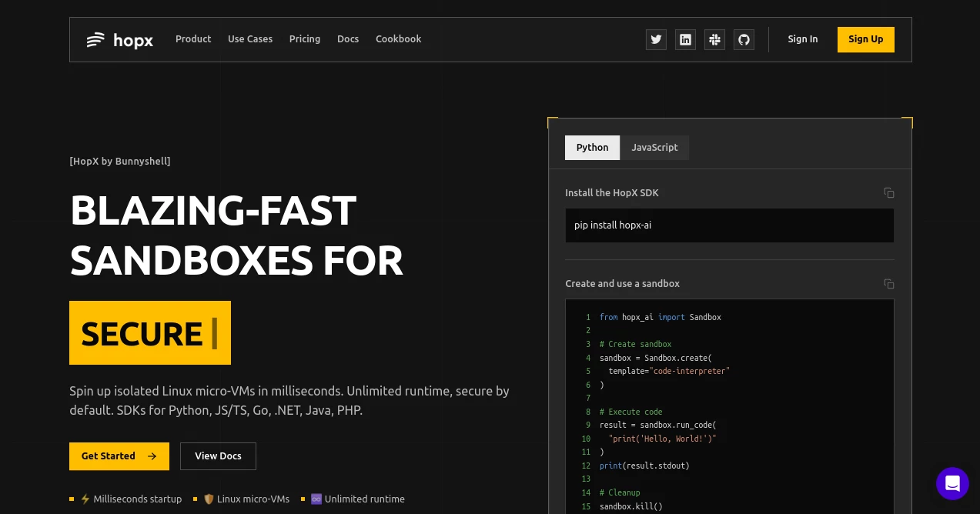Open HopX's LinkedIn page
This screenshot has width=980, height=514.
tap(685, 39)
